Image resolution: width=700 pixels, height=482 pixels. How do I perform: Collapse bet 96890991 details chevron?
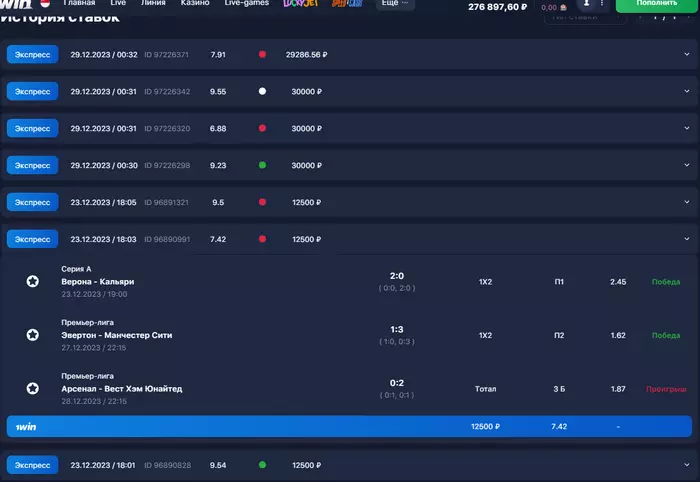687,239
